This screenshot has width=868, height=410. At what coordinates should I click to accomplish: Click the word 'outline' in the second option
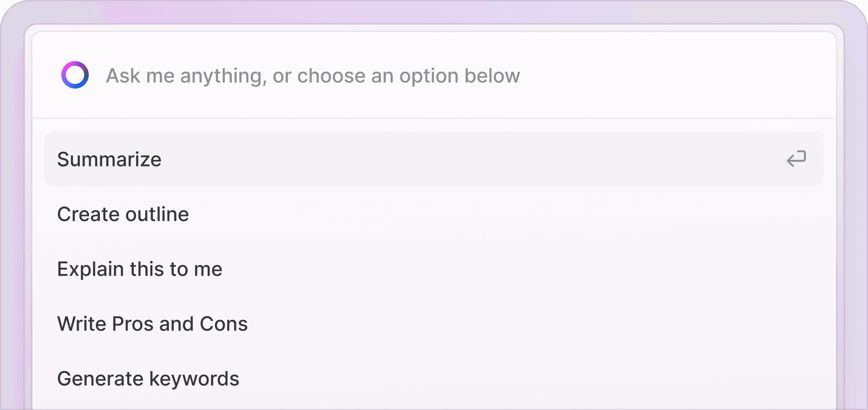click(x=157, y=214)
